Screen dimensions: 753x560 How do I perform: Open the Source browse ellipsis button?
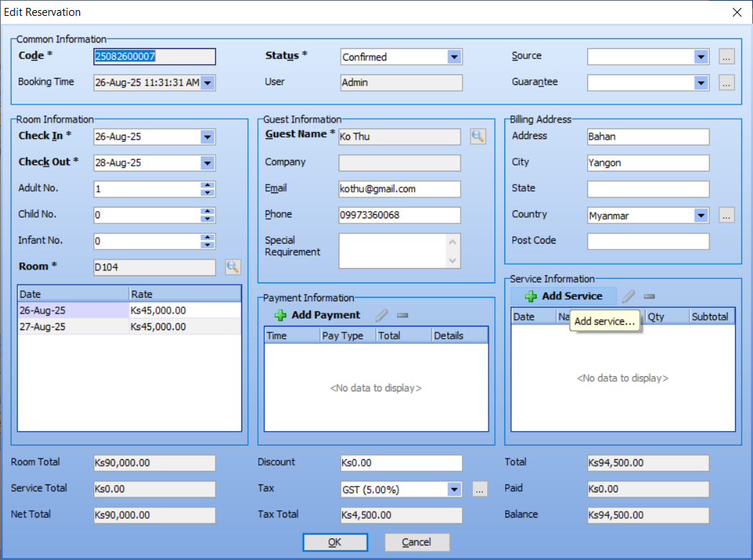pos(726,57)
